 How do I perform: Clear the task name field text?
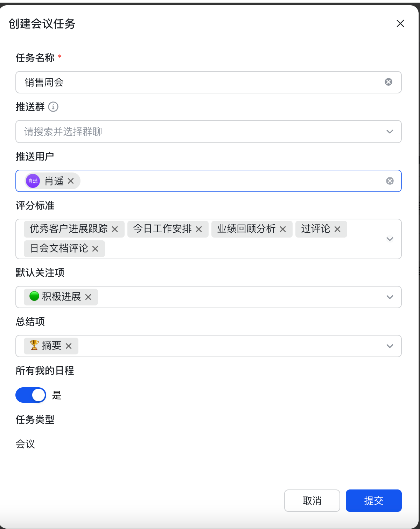(388, 82)
